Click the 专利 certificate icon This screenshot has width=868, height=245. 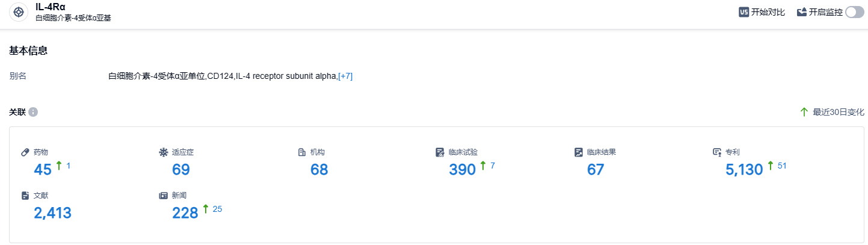(717, 152)
